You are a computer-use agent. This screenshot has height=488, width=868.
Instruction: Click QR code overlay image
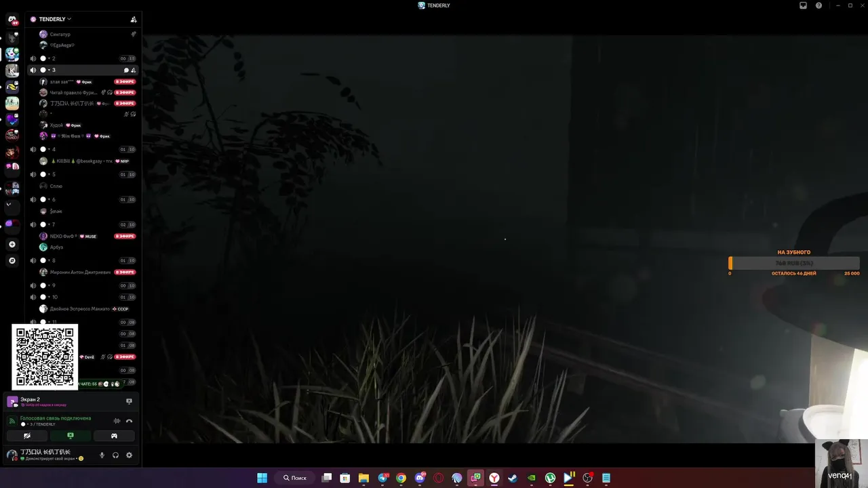[45, 357]
